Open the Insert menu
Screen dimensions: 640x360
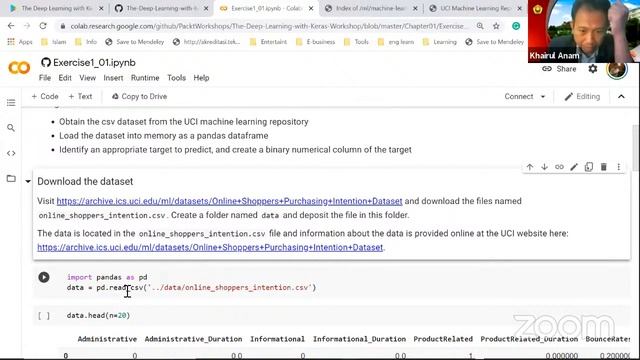pyautogui.click(x=113, y=78)
